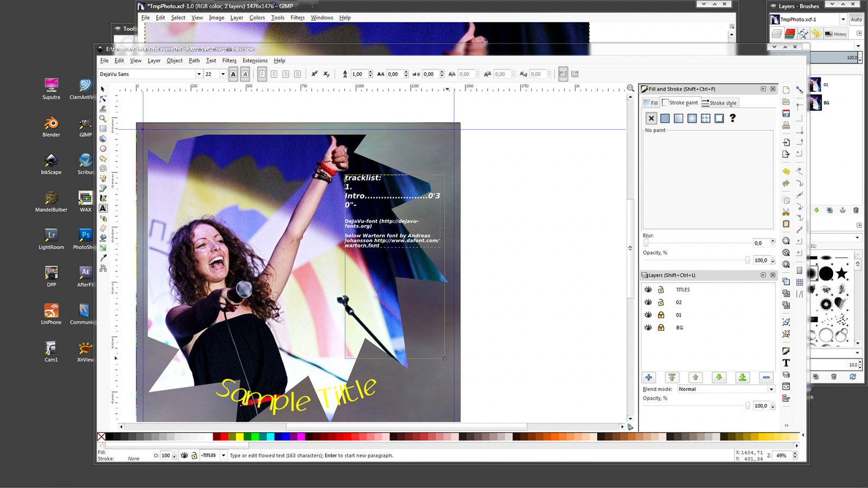Image resolution: width=868 pixels, height=488 pixels.
Task: Set text alignment to justify
Action: point(297,74)
